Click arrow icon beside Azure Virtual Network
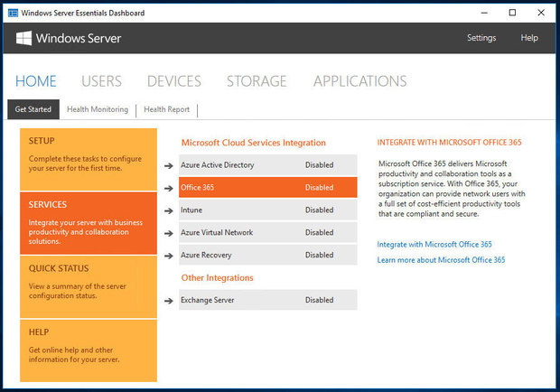Image resolution: width=560 pixels, height=392 pixels. [169, 233]
